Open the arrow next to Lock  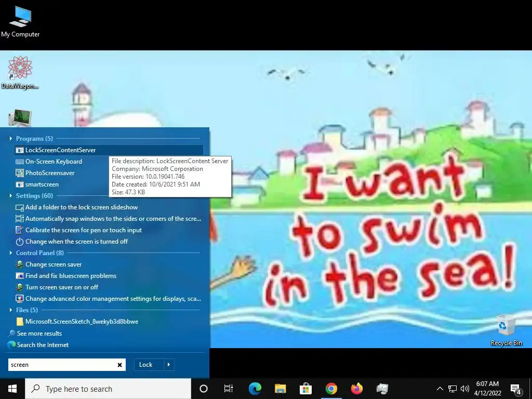coord(169,365)
